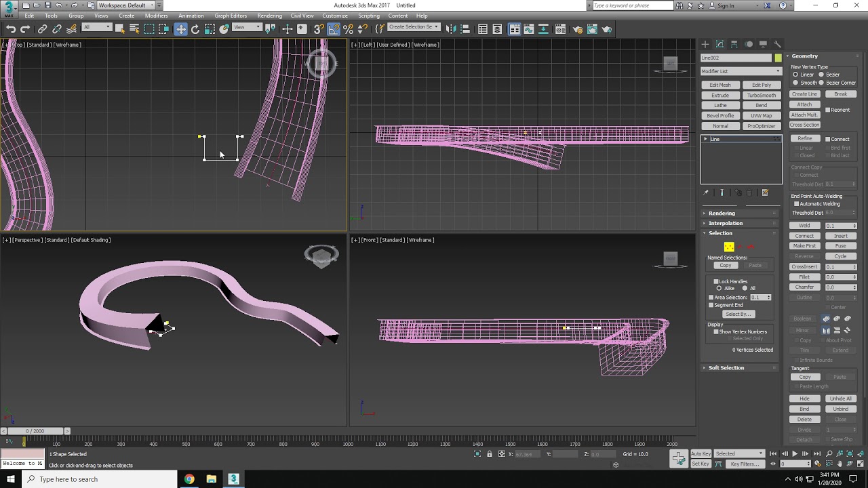Open the Select by Name dialog
This screenshot has height=488, width=868.
(x=134, y=29)
